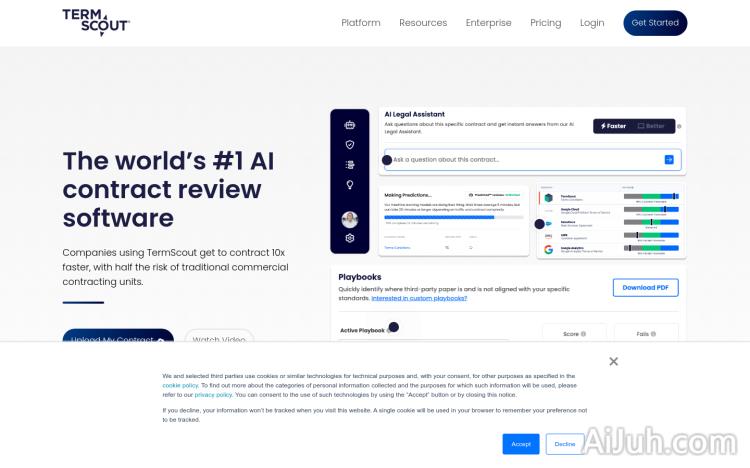Click the AI robot icon in the sidebar
Image resolution: width=750 pixels, height=468 pixels.
[x=350, y=125]
